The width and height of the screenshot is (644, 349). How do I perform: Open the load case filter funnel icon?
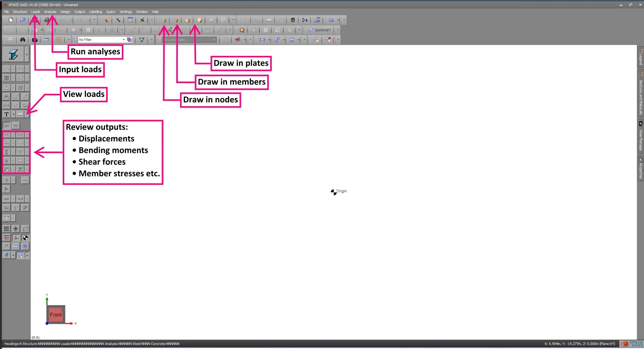click(142, 40)
